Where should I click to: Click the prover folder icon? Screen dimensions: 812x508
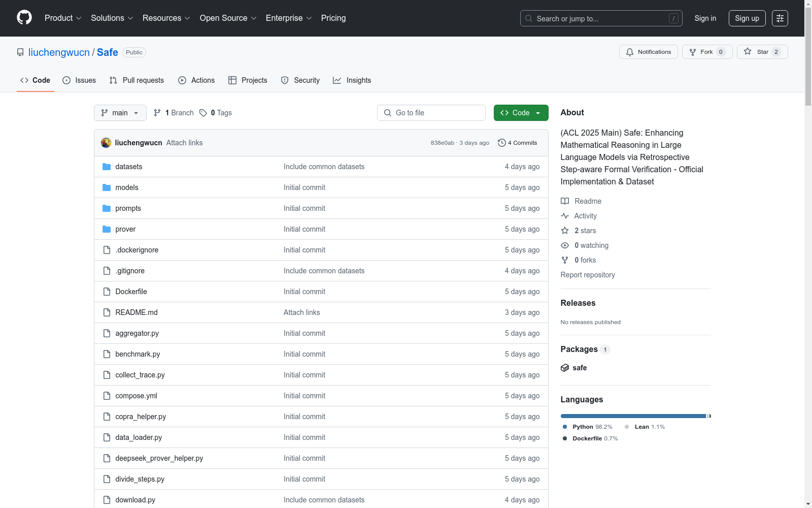tap(107, 229)
